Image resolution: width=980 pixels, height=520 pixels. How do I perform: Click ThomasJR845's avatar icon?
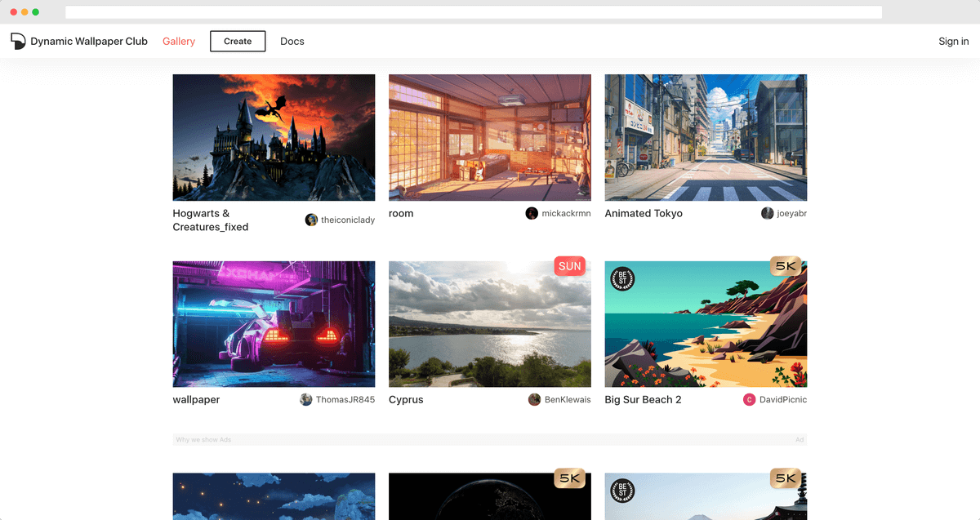[x=306, y=399]
